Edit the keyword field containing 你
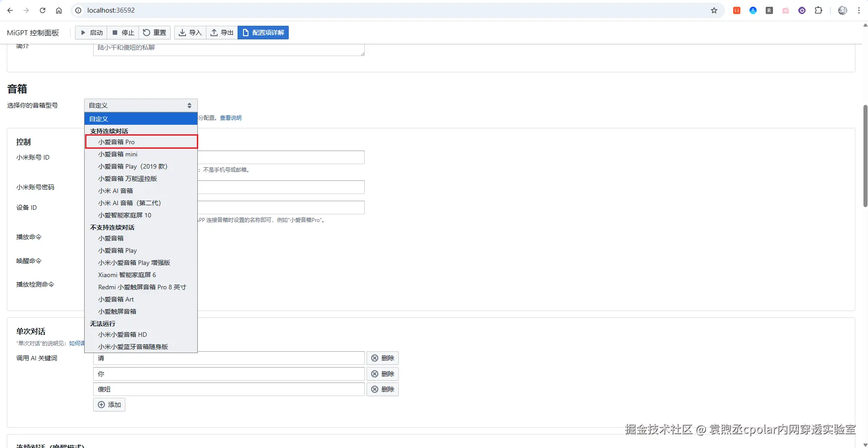Screen dimensions: 868x448 [229, 374]
